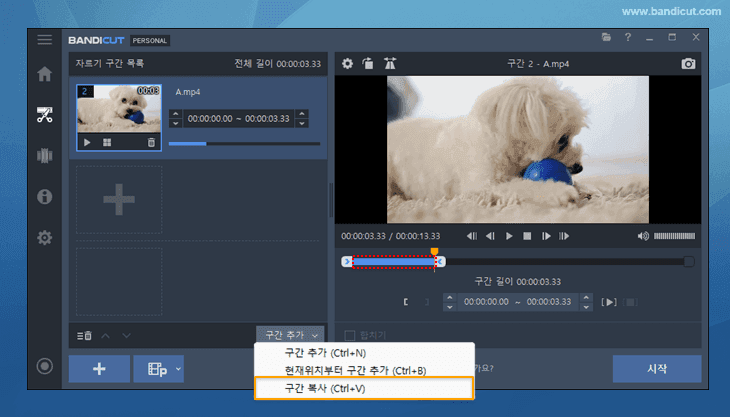Open preview settings gear icon

point(347,63)
